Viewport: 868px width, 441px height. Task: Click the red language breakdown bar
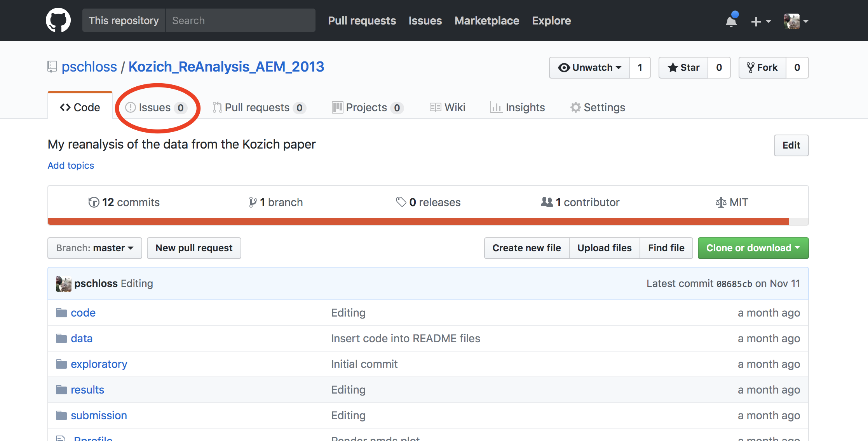tap(418, 221)
